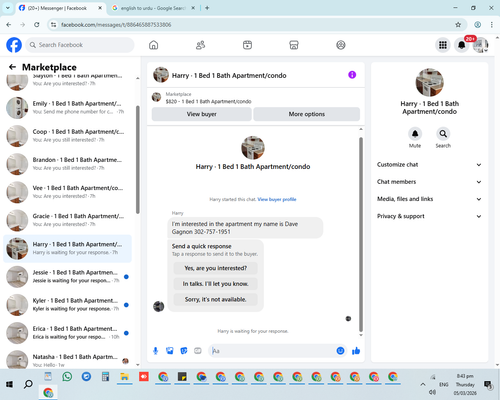The width and height of the screenshot is (500, 400).
Task: Open the ENG language indicator
Action: (444, 384)
